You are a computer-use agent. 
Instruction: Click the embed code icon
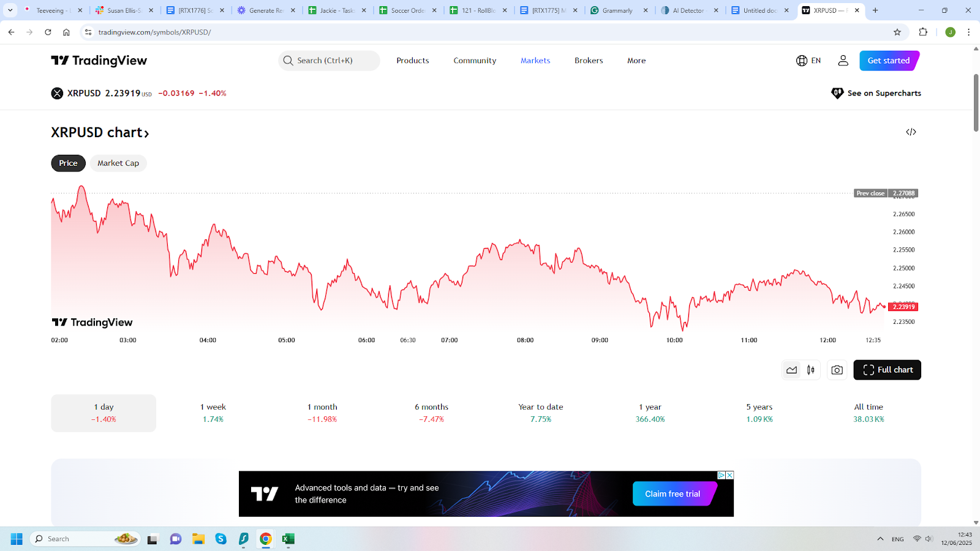pyautogui.click(x=911, y=132)
